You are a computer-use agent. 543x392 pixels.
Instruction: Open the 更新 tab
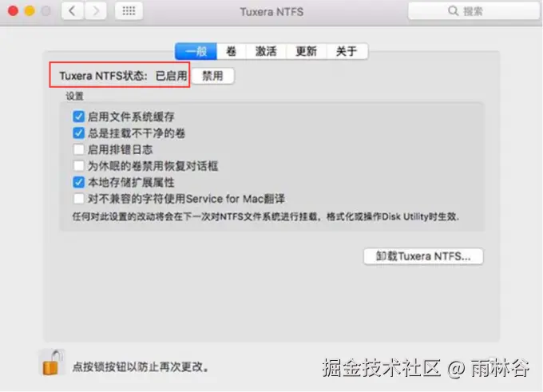tap(306, 51)
